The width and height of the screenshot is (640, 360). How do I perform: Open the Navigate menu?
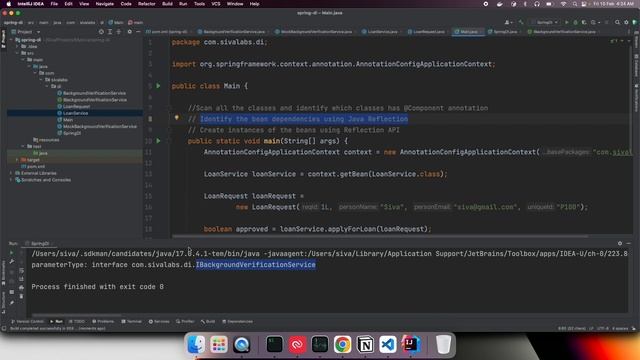point(104,4)
